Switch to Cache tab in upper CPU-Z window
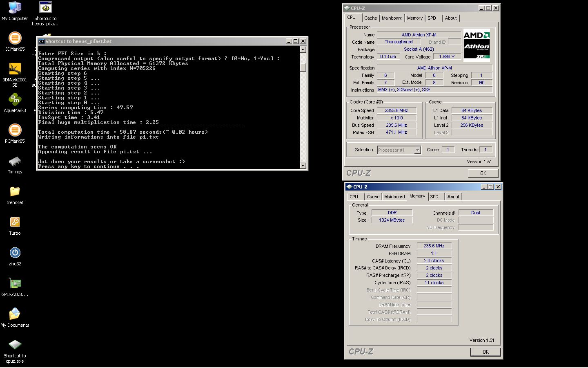588x368 pixels. click(x=371, y=18)
